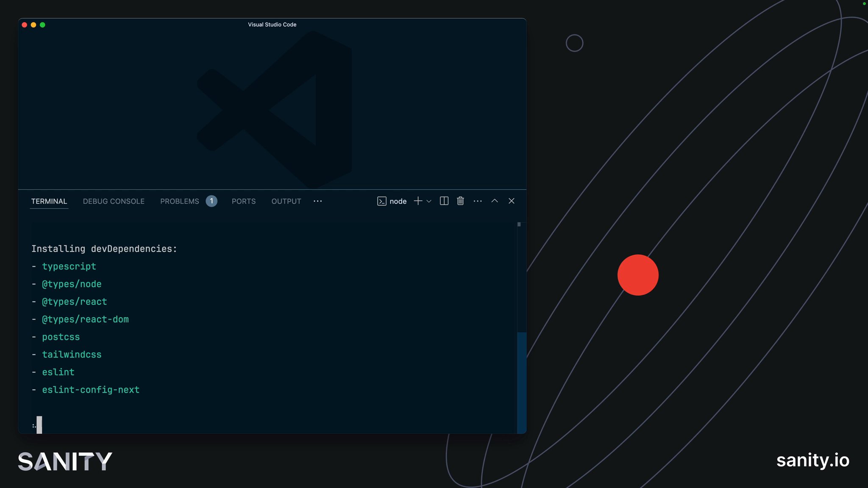868x488 pixels.
Task: Switch to the TERMINAL tab
Action: tap(49, 201)
